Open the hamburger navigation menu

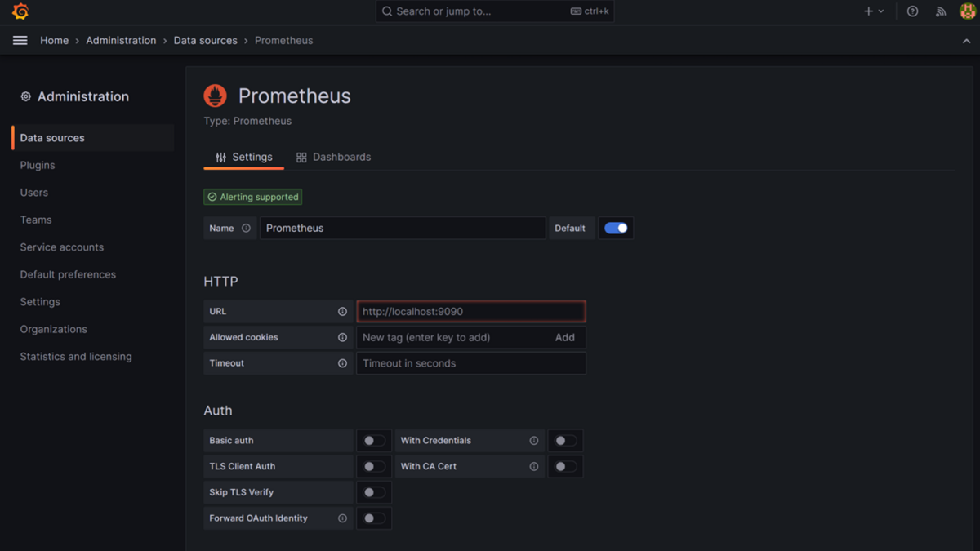click(x=20, y=40)
